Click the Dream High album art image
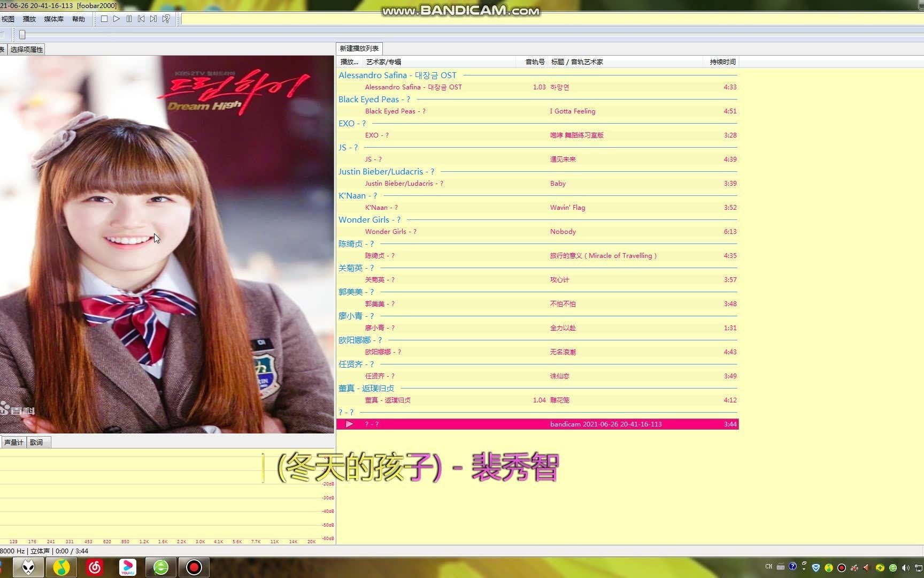 click(x=167, y=244)
